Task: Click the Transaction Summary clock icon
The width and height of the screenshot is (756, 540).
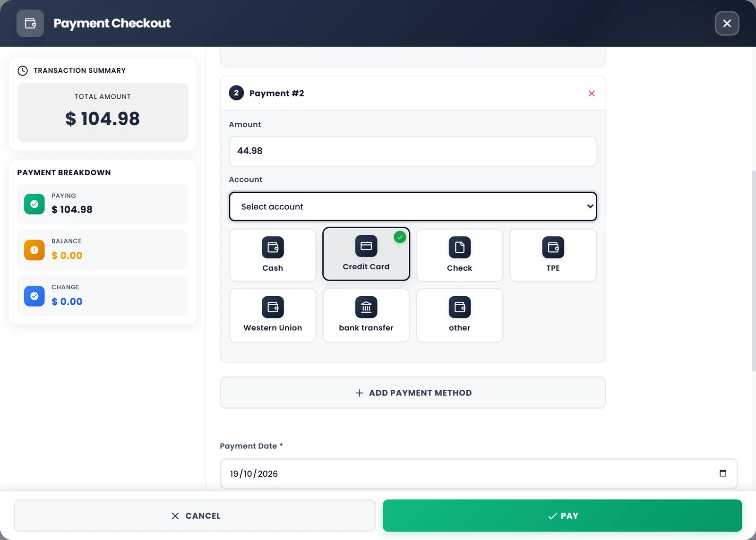Action: coord(23,70)
